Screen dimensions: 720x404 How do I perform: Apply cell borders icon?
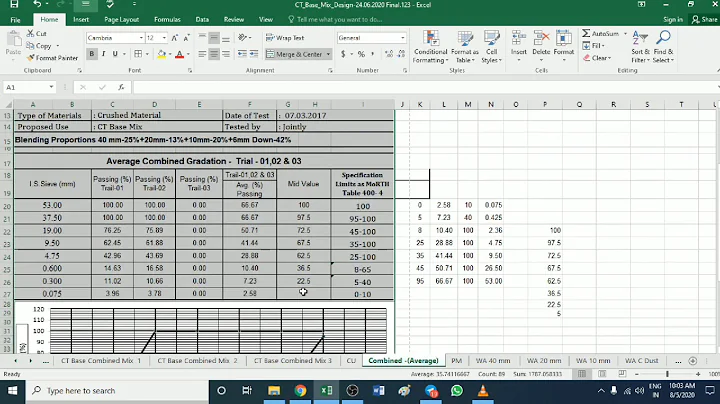(x=138, y=54)
